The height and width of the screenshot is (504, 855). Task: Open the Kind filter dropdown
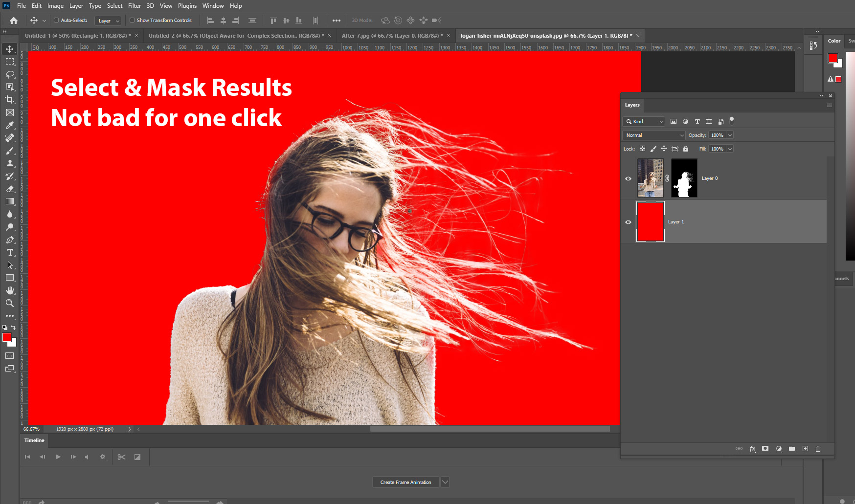pyautogui.click(x=645, y=122)
